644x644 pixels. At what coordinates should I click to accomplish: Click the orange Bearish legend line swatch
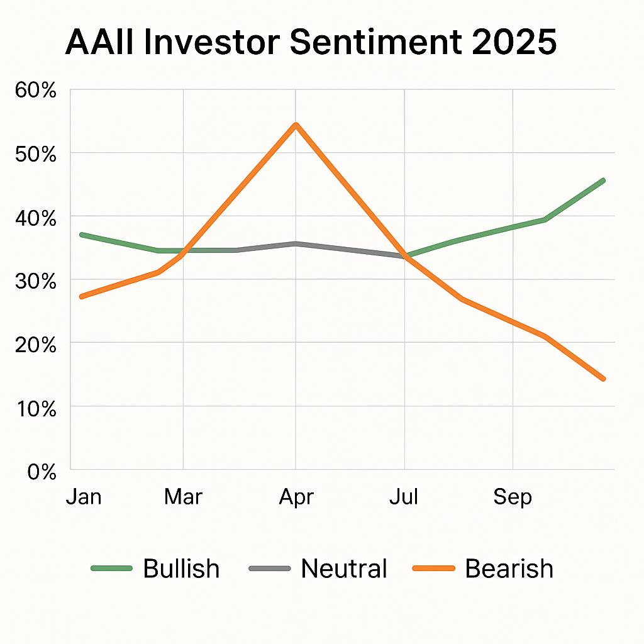click(x=433, y=569)
